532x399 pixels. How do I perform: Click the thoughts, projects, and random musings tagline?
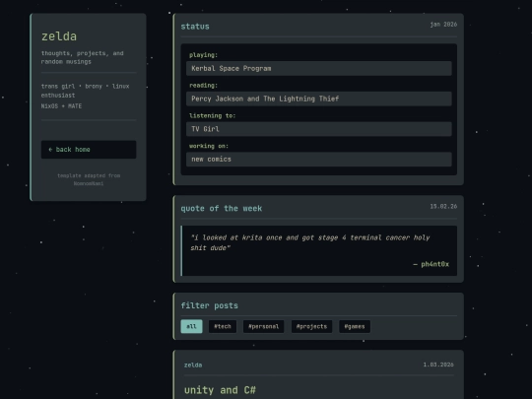pyautogui.click(x=83, y=57)
